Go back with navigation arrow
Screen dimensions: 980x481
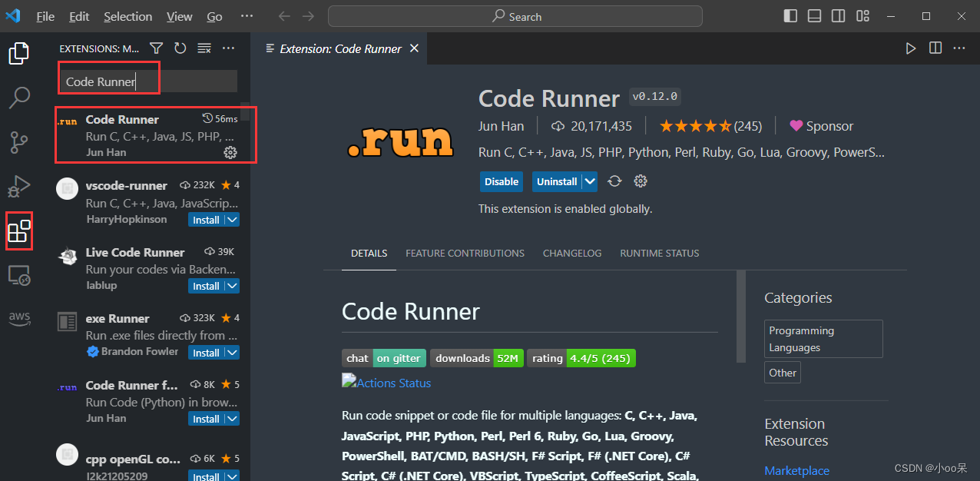coord(284,16)
